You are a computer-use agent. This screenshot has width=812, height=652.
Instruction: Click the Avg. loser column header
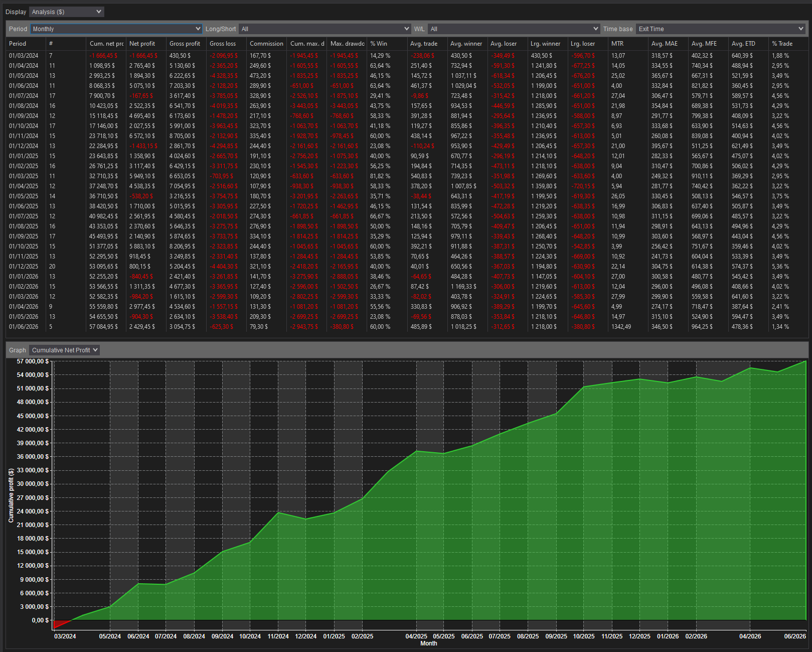(x=507, y=44)
